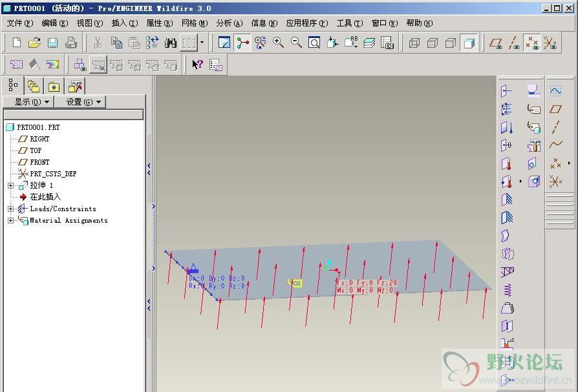Open the datum point flyout arrow

569,163
